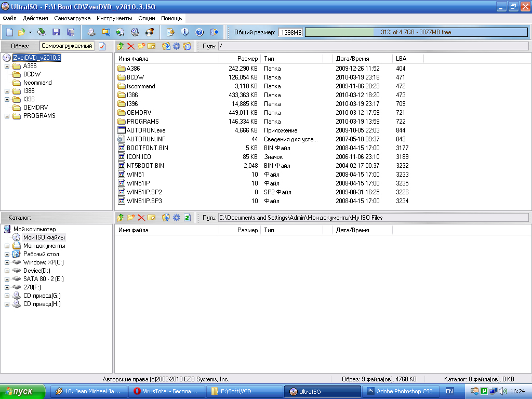Click red X Delete icon in Каталог toolbar

pyautogui.click(x=141, y=218)
